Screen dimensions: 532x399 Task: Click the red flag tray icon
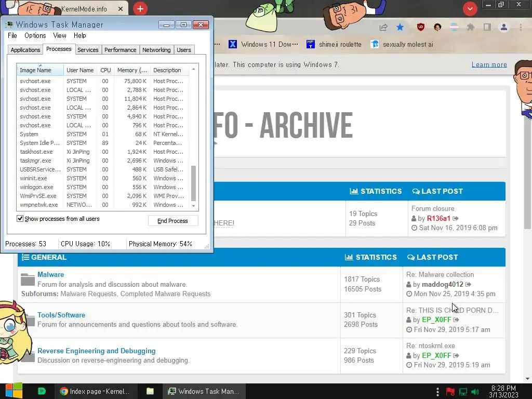450,392
